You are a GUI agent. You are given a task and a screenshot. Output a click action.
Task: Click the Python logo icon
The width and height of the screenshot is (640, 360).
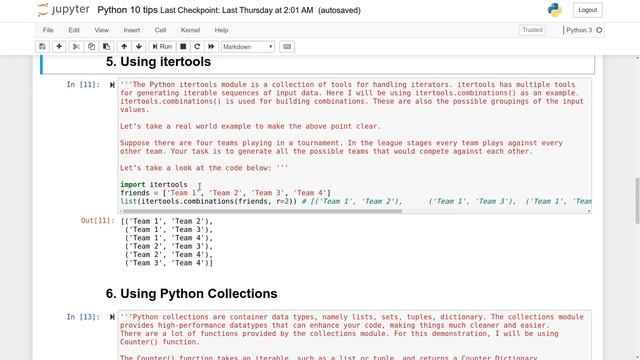(555, 10)
